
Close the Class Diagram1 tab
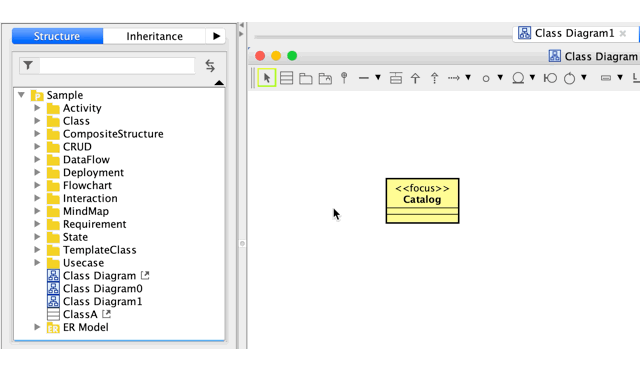click(623, 33)
